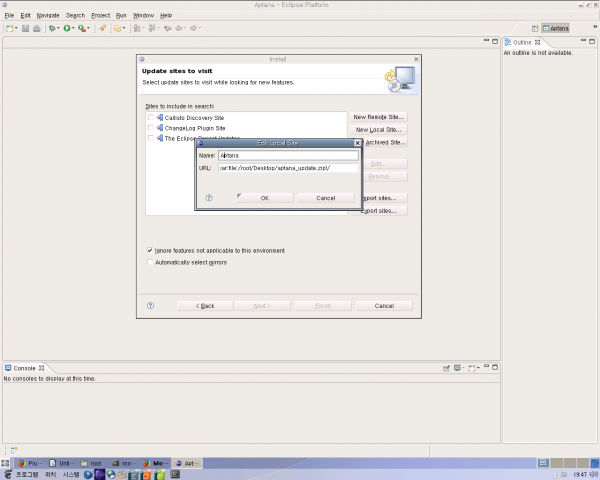Check The Eclipse Project Updates checkbox
Screen dimensions: 600x480
pyautogui.click(x=150, y=138)
